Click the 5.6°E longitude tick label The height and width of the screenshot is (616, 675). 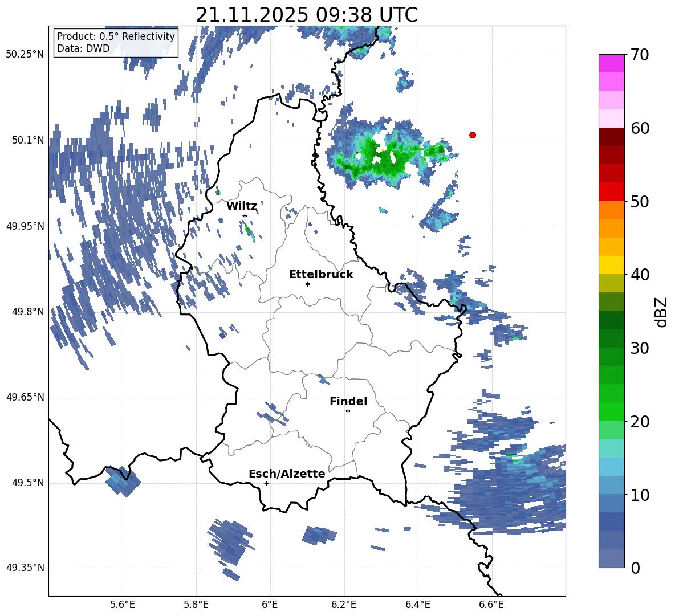pyautogui.click(x=122, y=605)
